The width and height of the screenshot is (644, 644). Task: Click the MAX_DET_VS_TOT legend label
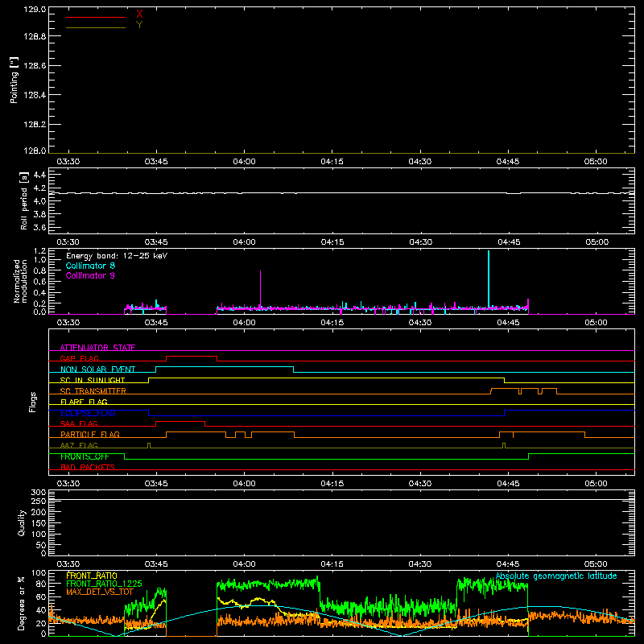click(x=100, y=592)
